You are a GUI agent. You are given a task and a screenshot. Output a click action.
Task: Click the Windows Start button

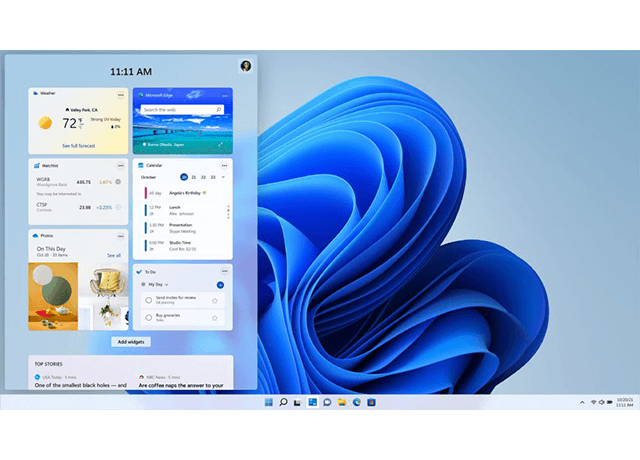(268, 402)
